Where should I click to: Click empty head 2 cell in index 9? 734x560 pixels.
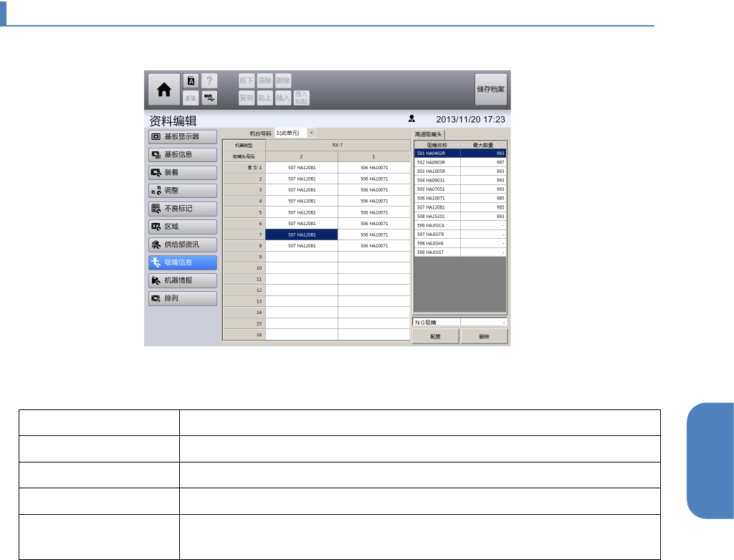(x=302, y=257)
